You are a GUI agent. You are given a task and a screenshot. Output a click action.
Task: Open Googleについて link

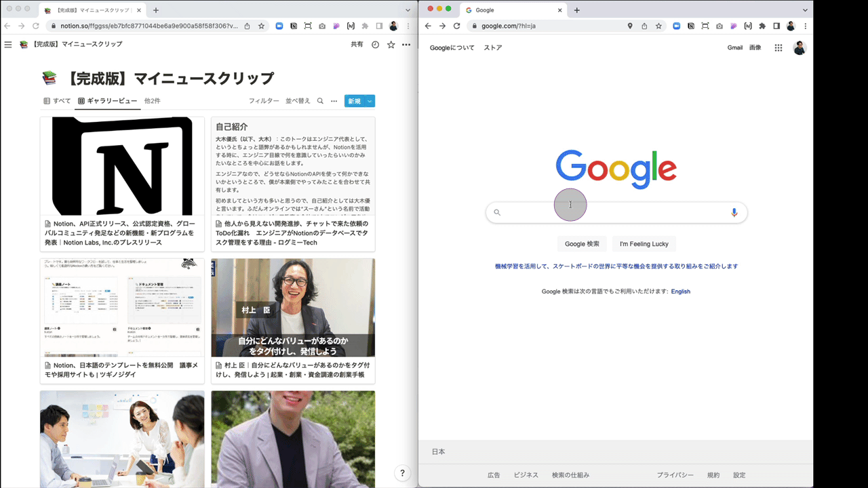pyautogui.click(x=452, y=48)
